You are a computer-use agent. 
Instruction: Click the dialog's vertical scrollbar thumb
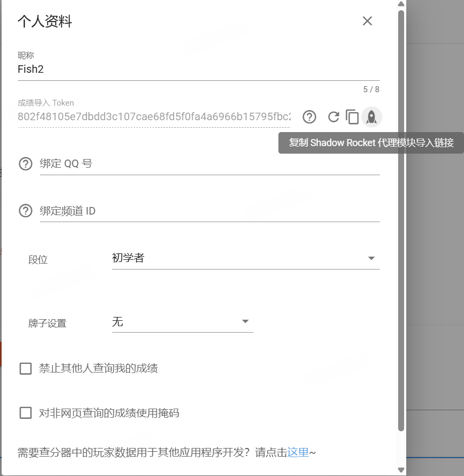point(401,216)
